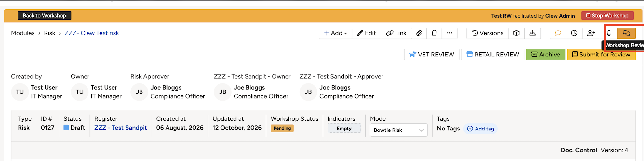The width and height of the screenshot is (644, 161).
Task: Open Versions history
Action: [488, 33]
